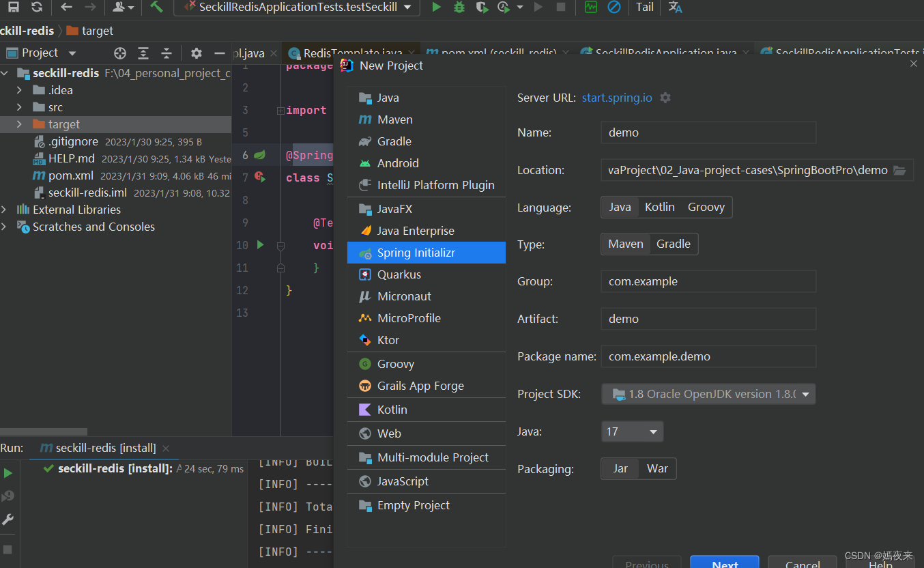Select Quarkus in the New Project list
The image size is (924, 568).
click(x=427, y=274)
